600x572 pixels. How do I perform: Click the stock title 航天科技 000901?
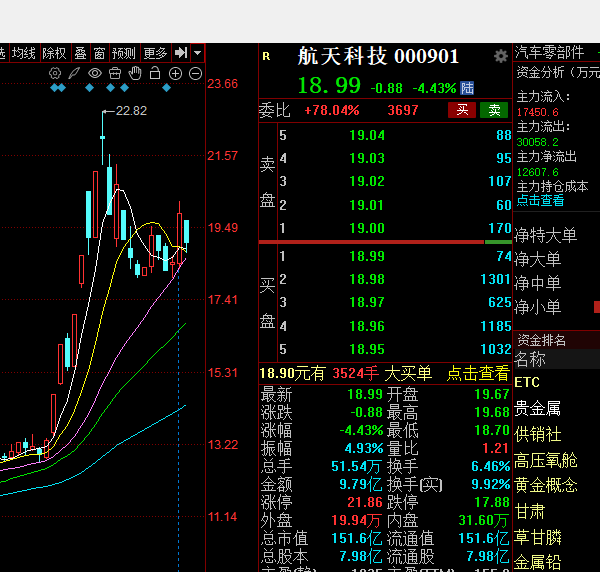378,56
